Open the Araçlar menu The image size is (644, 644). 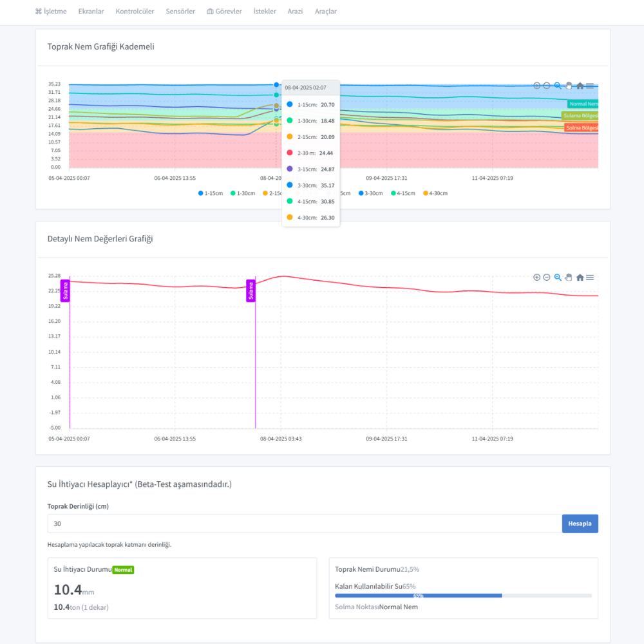[x=326, y=11]
